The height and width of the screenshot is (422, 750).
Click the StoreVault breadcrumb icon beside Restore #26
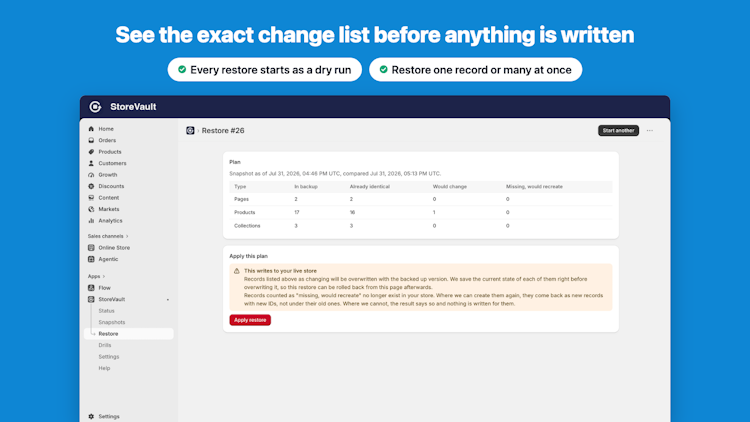click(x=190, y=131)
